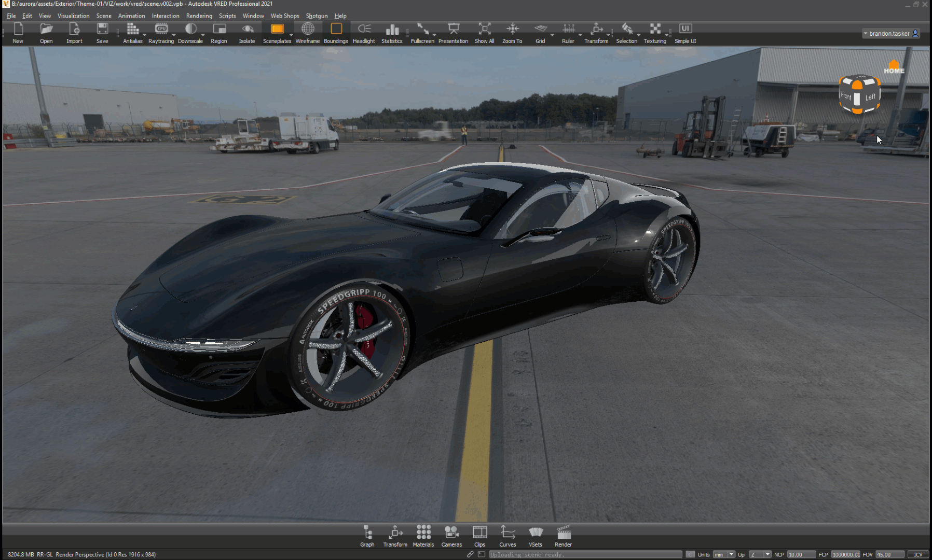Viewport: 932px width, 560px height.
Task: Enable Fullscreen mode
Action: pos(422,31)
